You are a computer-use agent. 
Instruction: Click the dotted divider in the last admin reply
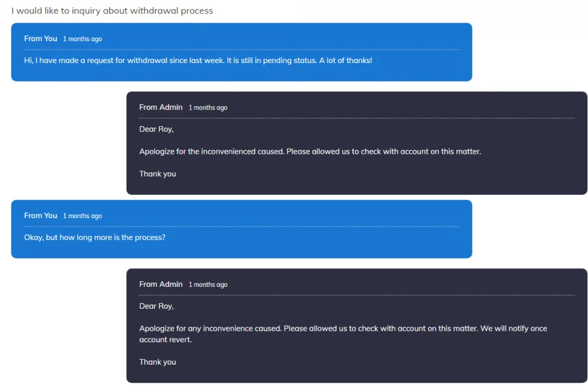coord(357,295)
